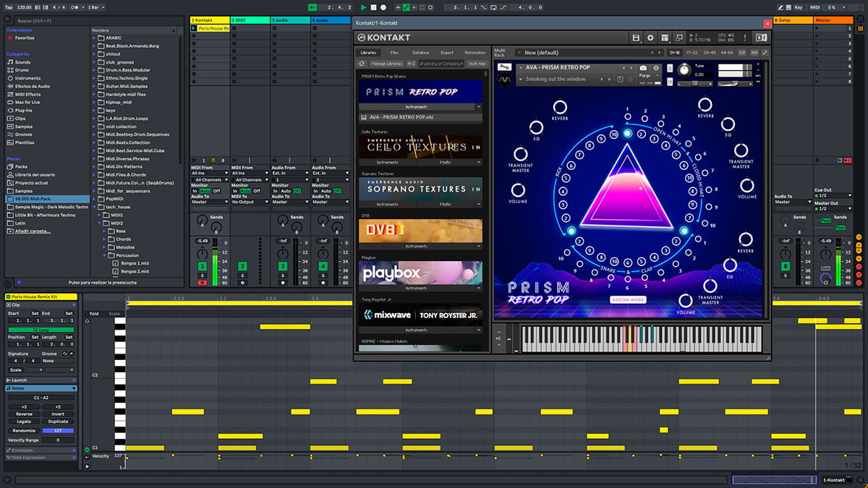The image size is (868, 488).
Task: Refresh the Kontakt library list
Action: pyautogui.click(x=362, y=64)
